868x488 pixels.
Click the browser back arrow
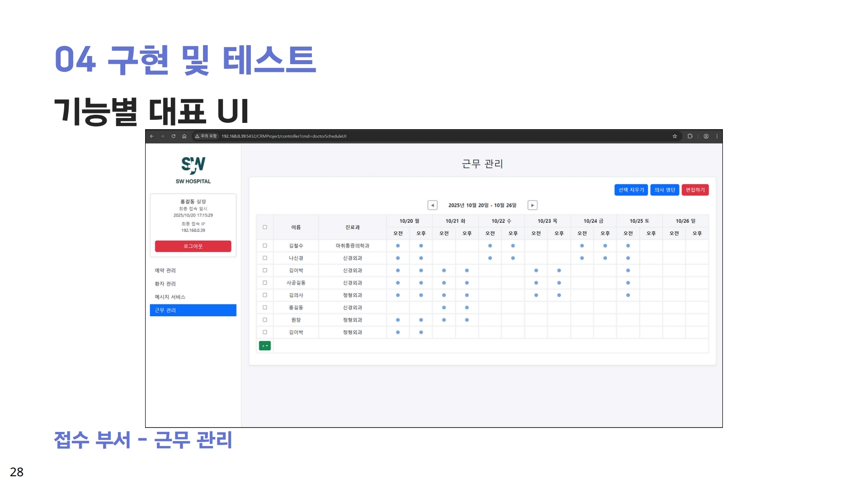[152, 136]
